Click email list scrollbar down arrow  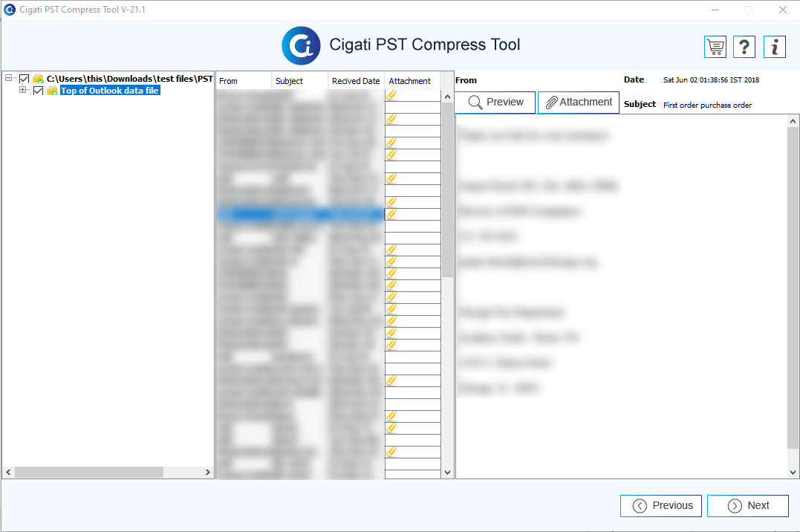447,473
